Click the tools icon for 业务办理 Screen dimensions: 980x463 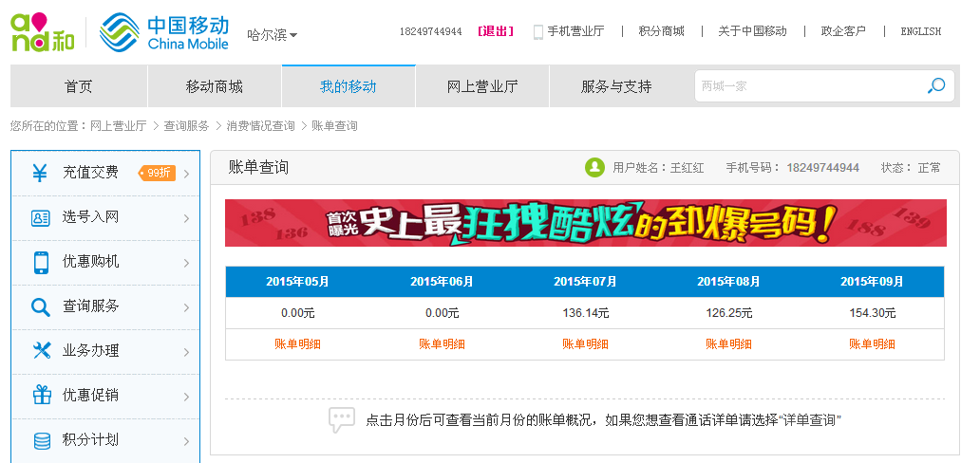(x=41, y=351)
